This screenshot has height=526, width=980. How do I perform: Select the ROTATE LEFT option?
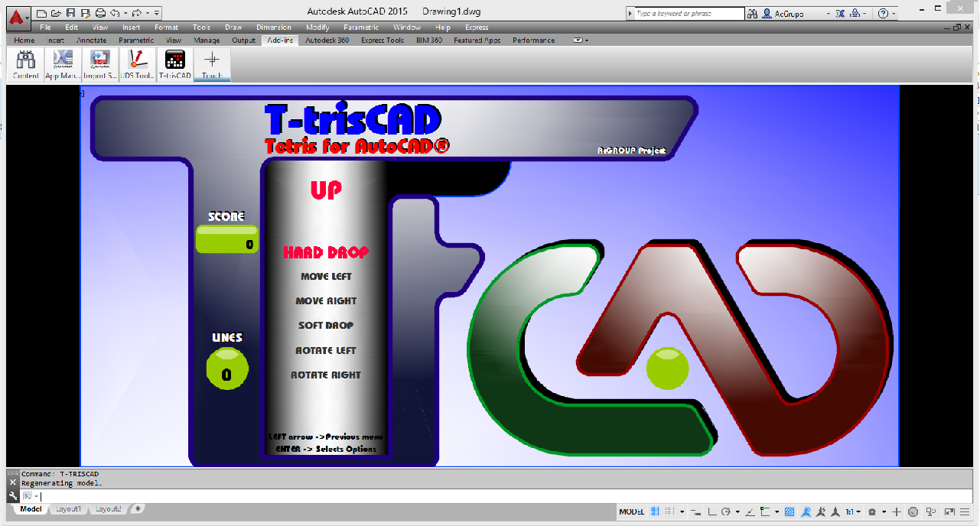326,350
